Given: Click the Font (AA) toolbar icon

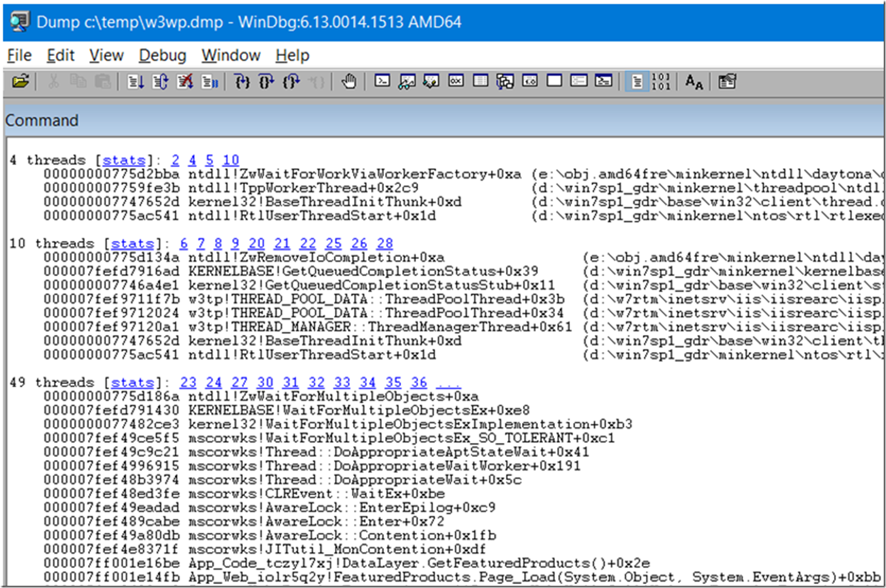Looking at the screenshot, I should (x=694, y=82).
